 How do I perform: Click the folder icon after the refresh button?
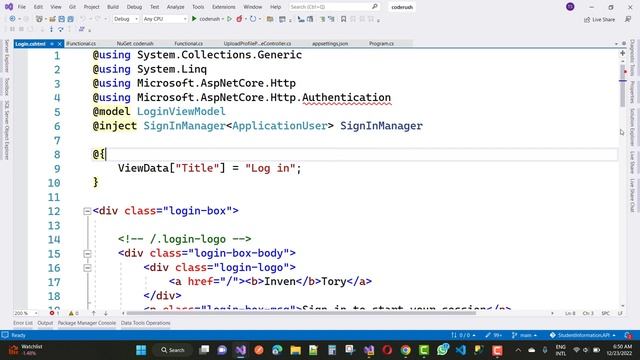(270, 19)
